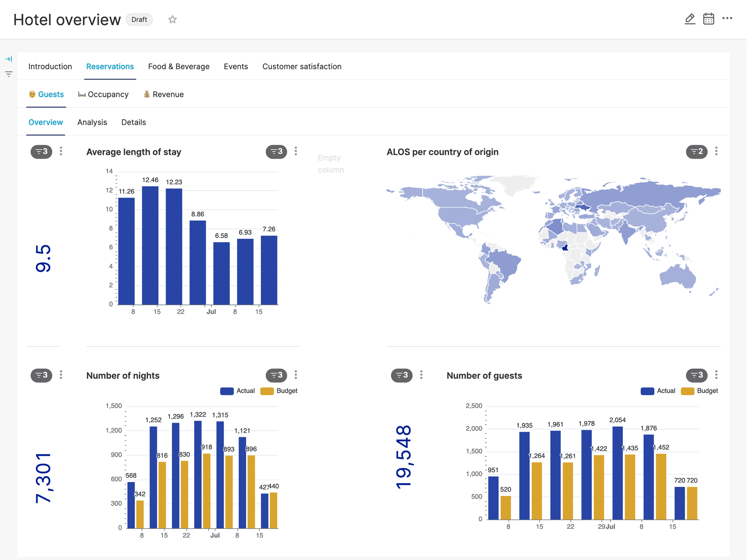Viewport: 747px width, 560px height.
Task: Open the calendar date picker icon
Action: (708, 19)
